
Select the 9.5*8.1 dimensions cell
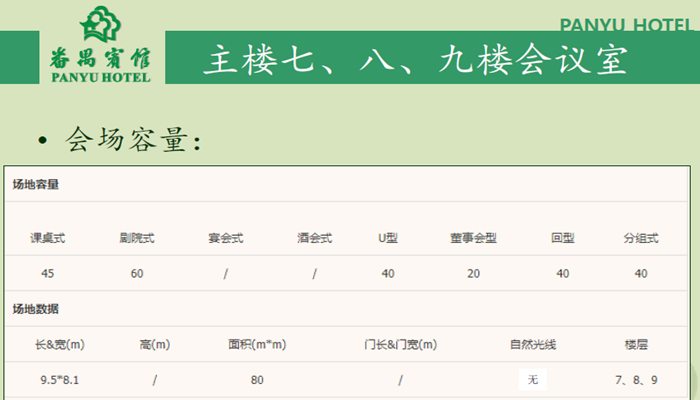coord(59,379)
